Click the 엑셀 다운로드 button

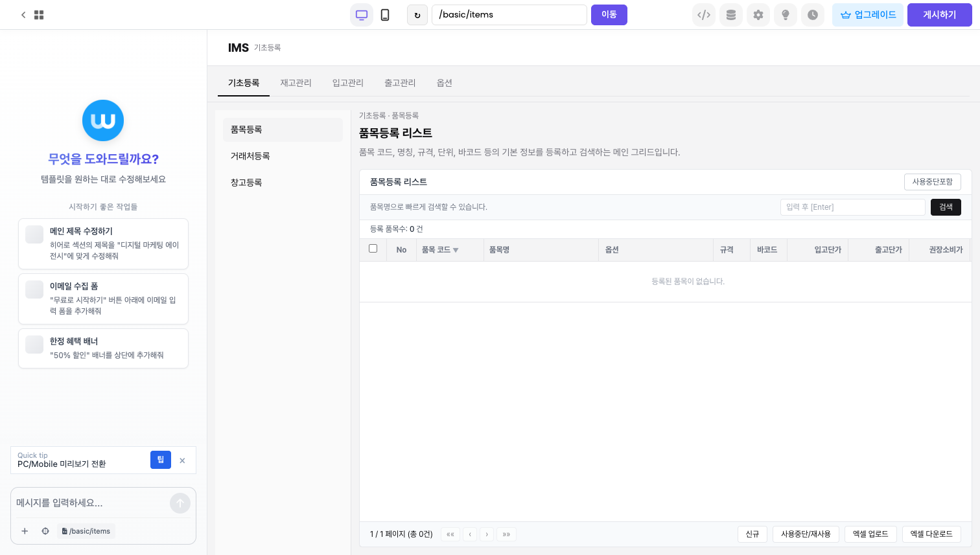(x=931, y=534)
